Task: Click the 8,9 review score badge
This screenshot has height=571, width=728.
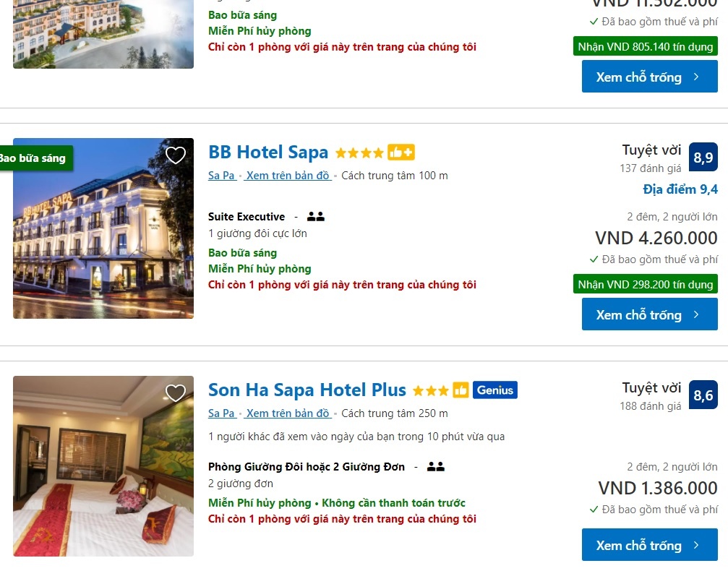Action: pos(703,158)
